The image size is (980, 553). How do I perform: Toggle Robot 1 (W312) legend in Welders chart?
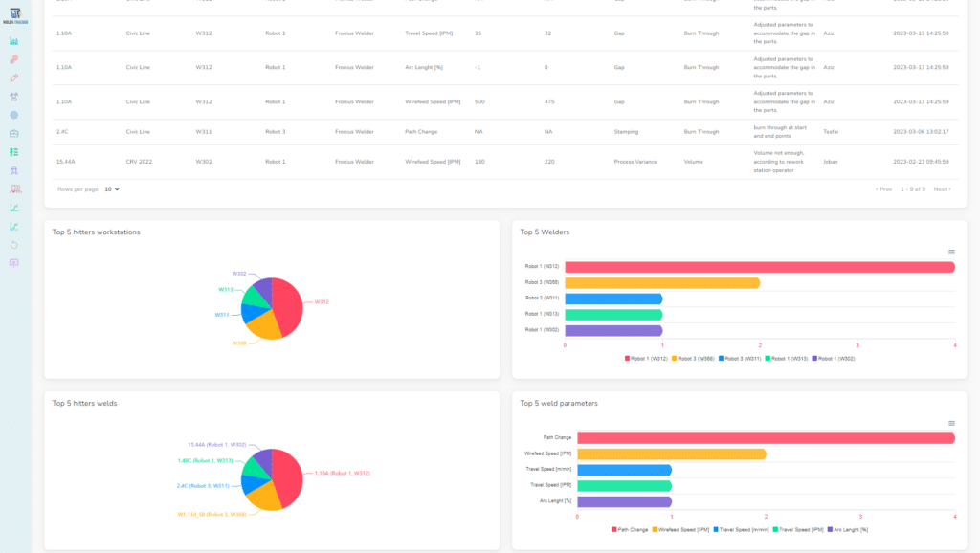coord(646,359)
